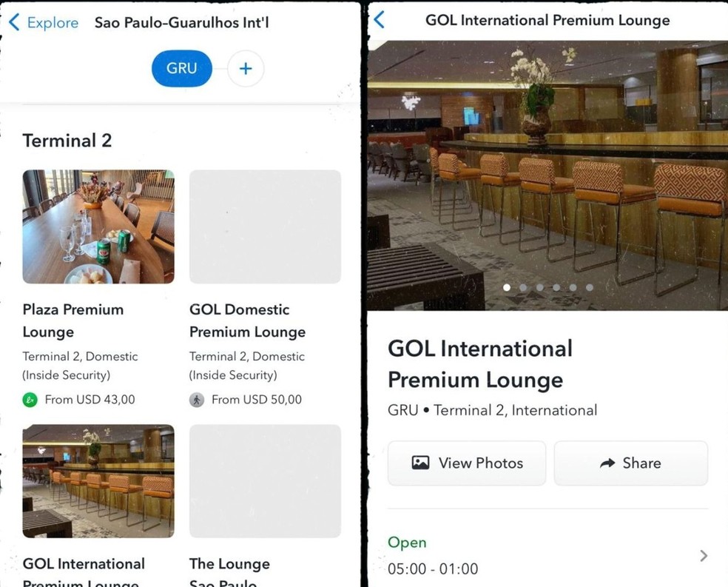Tap the Share button
The width and height of the screenshot is (728, 587).
(x=630, y=463)
